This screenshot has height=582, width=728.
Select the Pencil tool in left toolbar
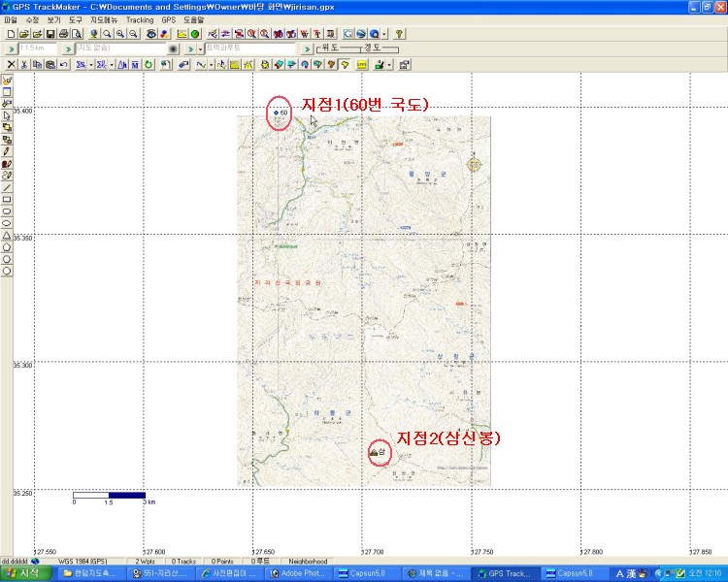pyautogui.click(x=7, y=151)
